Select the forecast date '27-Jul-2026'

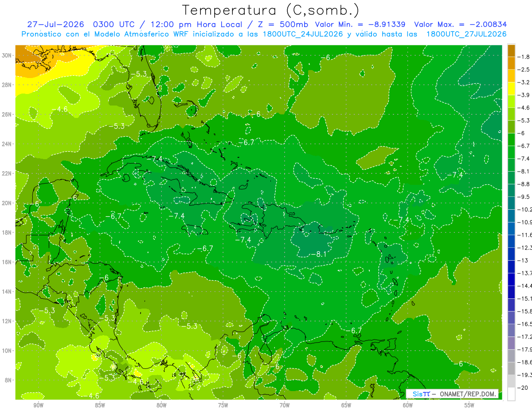pos(56,24)
